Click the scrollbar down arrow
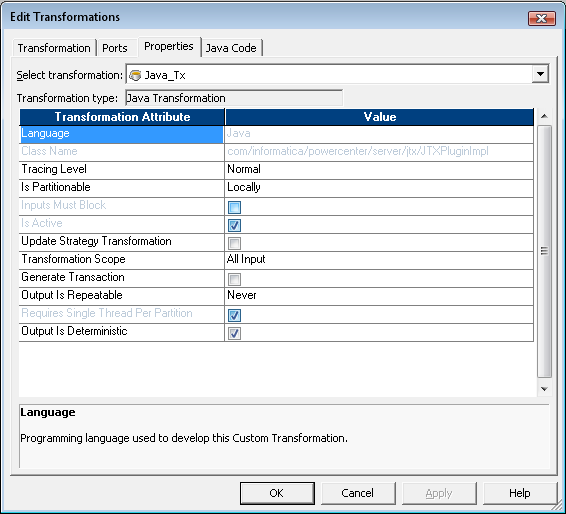This screenshot has width=566, height=514. 544,389
